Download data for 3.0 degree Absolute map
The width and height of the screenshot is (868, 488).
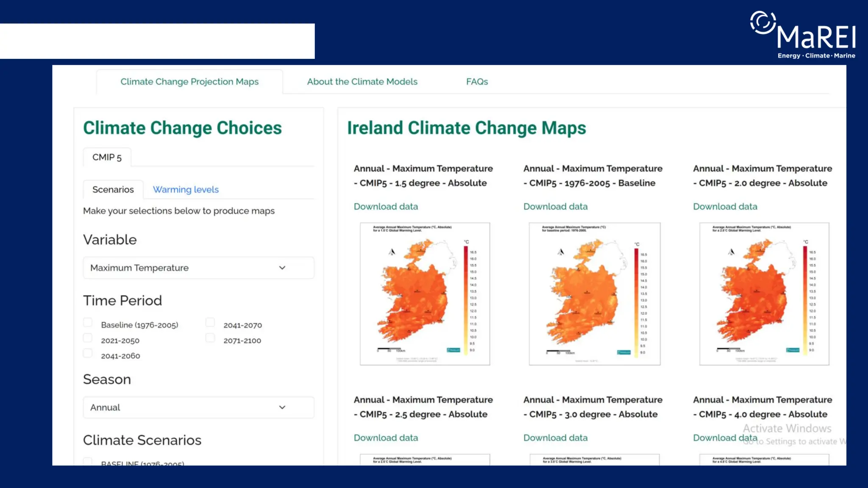tap(555, 438)
